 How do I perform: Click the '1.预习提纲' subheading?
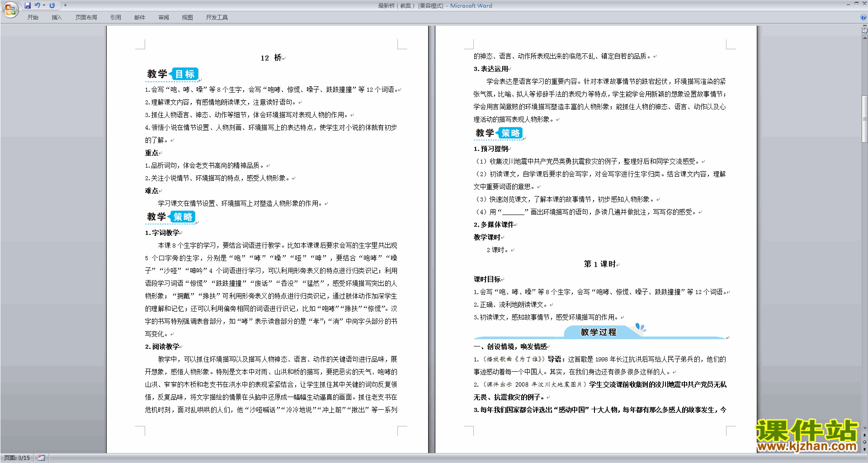click(491, 149)
